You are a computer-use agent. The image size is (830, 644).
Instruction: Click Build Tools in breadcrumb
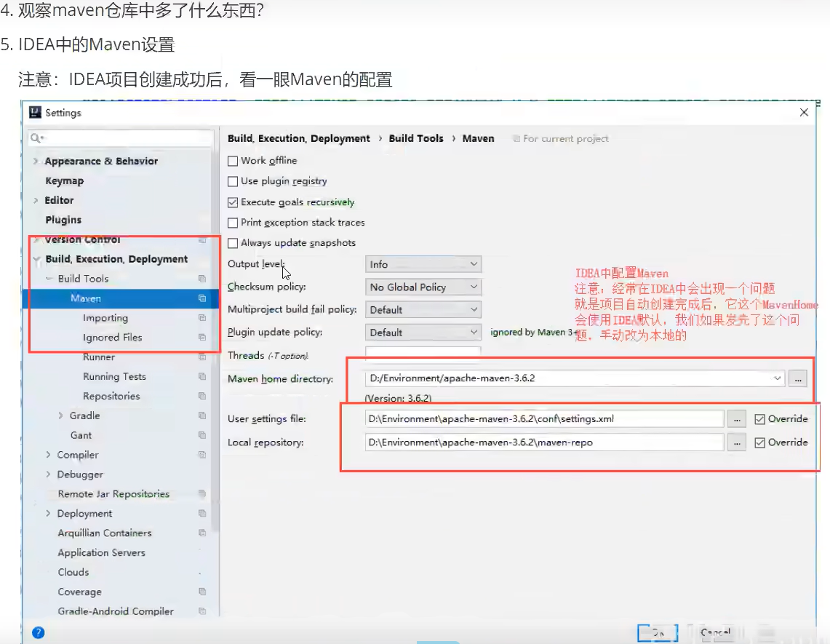[416, 138]
